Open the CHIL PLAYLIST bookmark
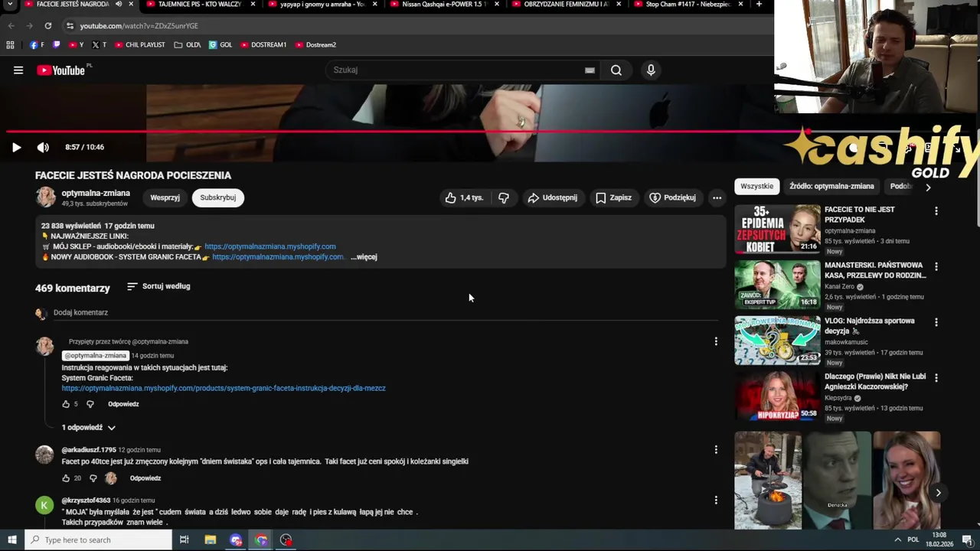The image size is (980, 551). point(140,45)
